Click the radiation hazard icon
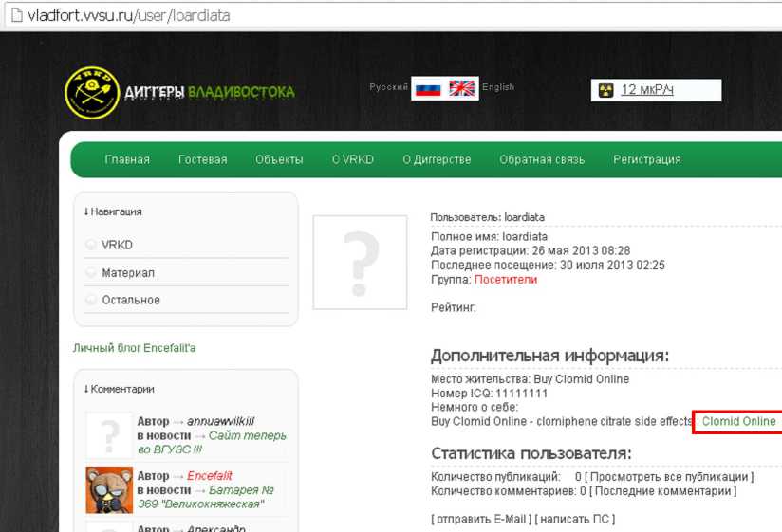The height and width of the screenshot is (532, 782). tap(605, 90)
